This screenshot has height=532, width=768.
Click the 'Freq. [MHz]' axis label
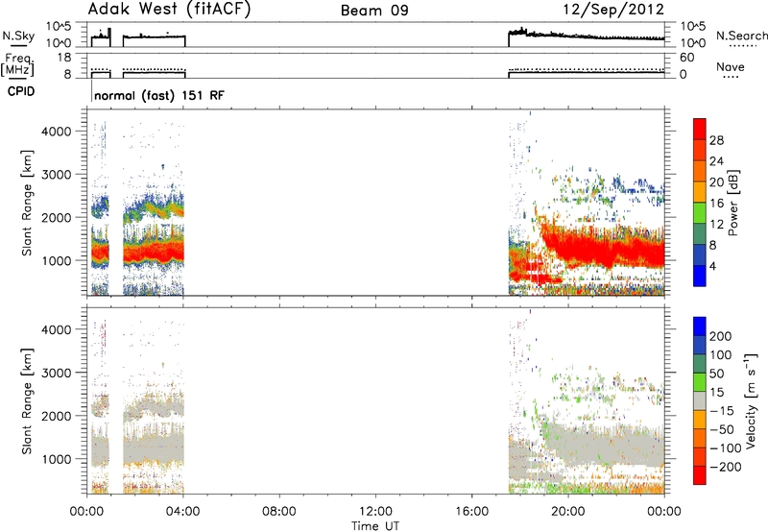(x=18, y=65)
